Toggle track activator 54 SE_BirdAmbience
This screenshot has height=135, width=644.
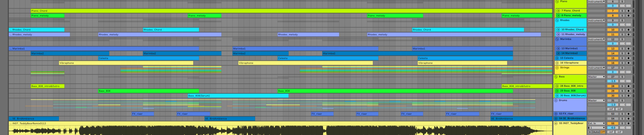coord(613,119)
